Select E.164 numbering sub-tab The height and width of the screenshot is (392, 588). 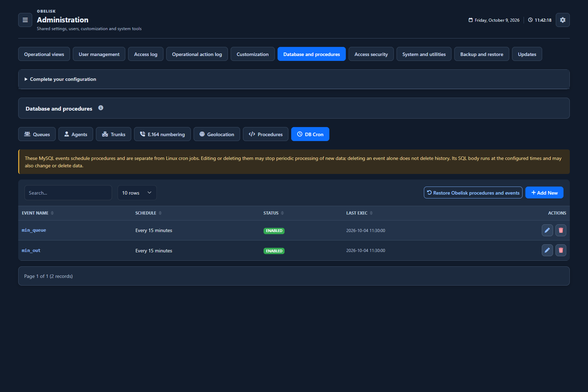coord(162,134)
